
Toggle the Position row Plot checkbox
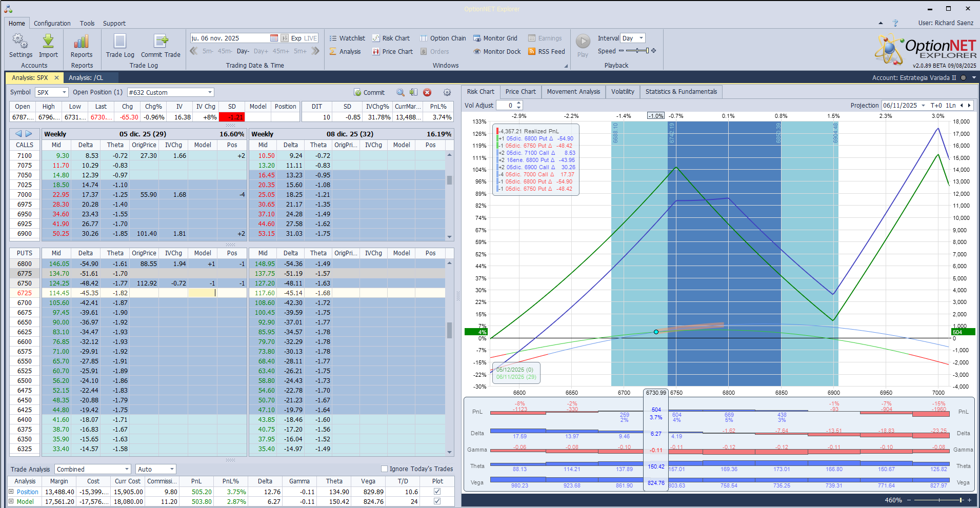click(x=437, y=492)
